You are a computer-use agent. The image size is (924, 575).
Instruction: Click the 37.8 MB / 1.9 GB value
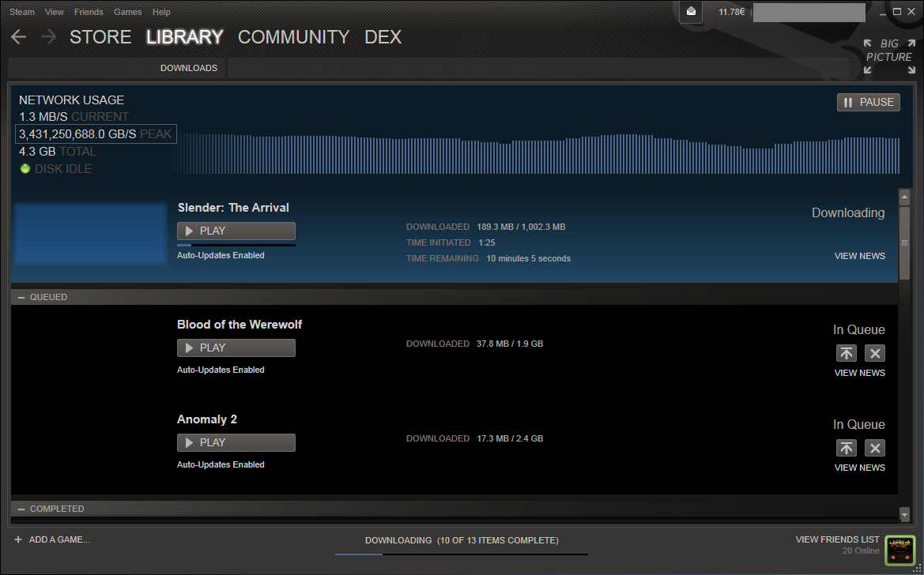tap(510, 344)
